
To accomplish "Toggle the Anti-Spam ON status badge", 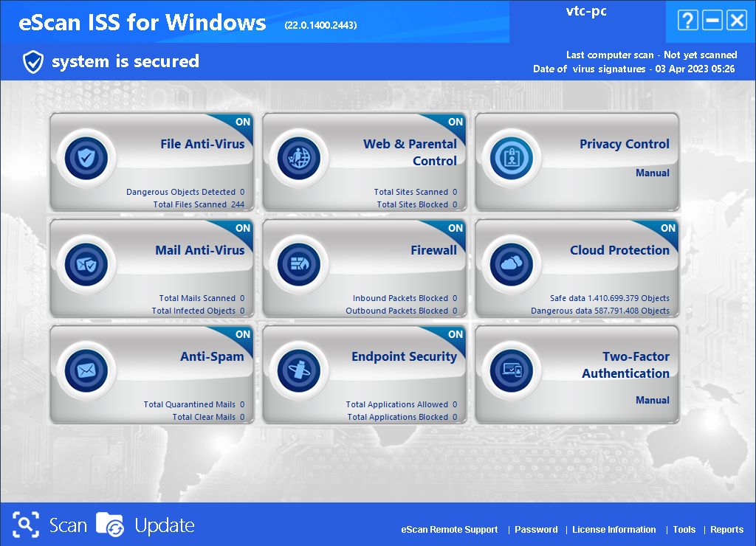I will point(242,335).
